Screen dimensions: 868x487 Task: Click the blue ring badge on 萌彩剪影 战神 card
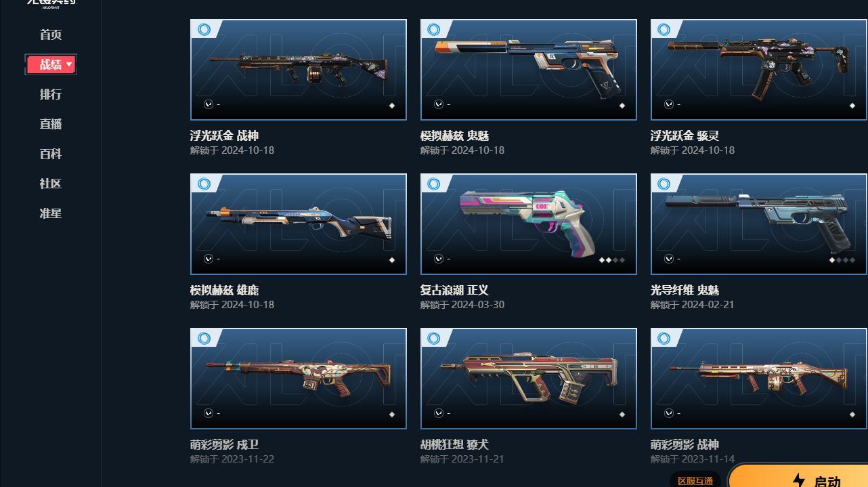664,339
